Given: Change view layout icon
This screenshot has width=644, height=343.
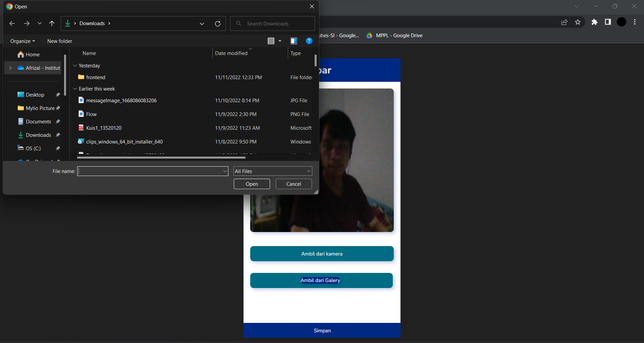Looking at the screenshot, I should (x=271, y=41).
